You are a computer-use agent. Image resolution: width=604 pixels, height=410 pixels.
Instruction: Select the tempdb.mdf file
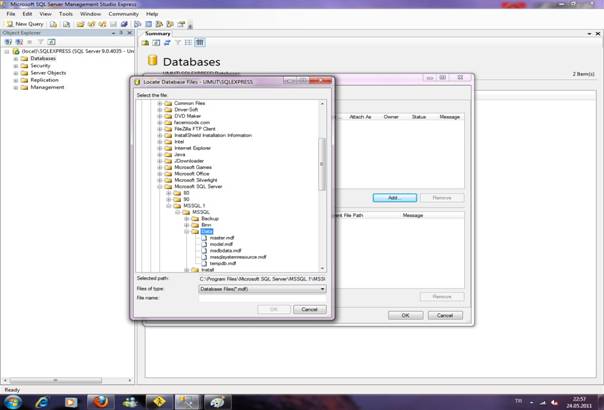click(x=223, y=263)
